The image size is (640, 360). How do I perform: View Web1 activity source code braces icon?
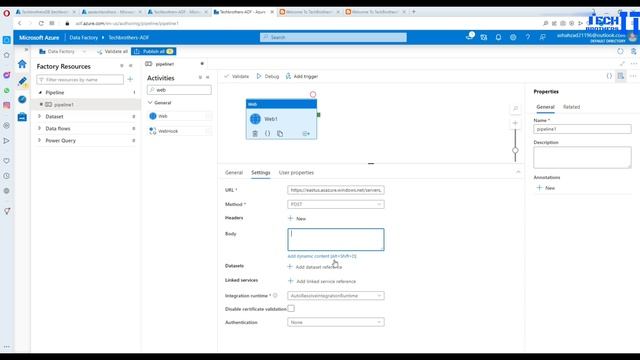coord(267,133)
